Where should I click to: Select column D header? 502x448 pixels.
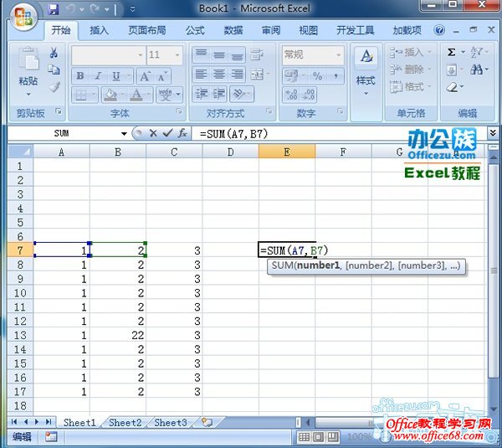[230, 152]
